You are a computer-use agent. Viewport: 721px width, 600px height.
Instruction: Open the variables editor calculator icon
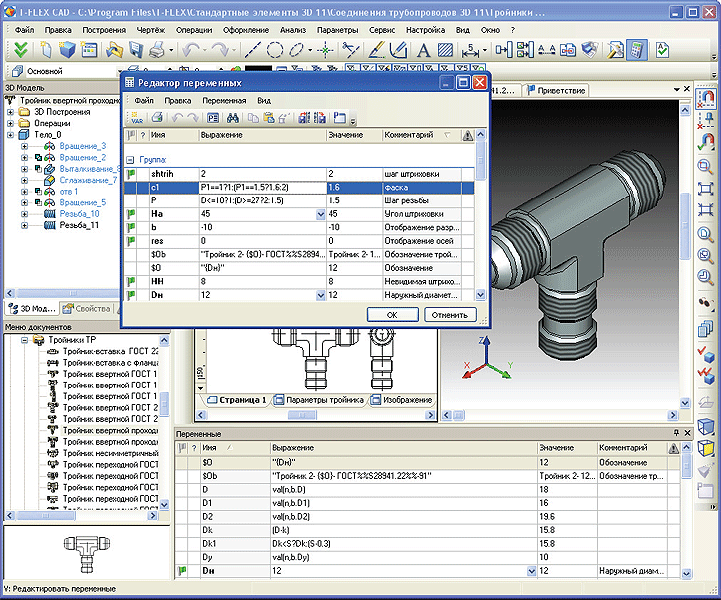[x=636, y=50]
